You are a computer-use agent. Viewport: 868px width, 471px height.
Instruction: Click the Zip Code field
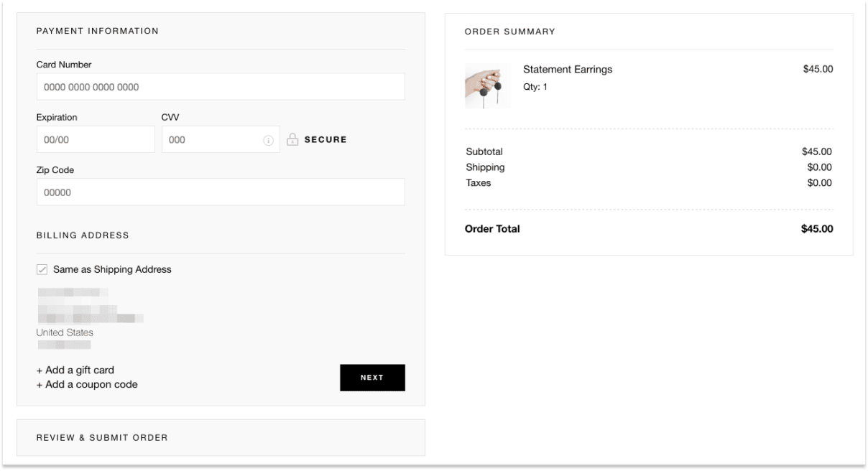click(x=221, y=192)
